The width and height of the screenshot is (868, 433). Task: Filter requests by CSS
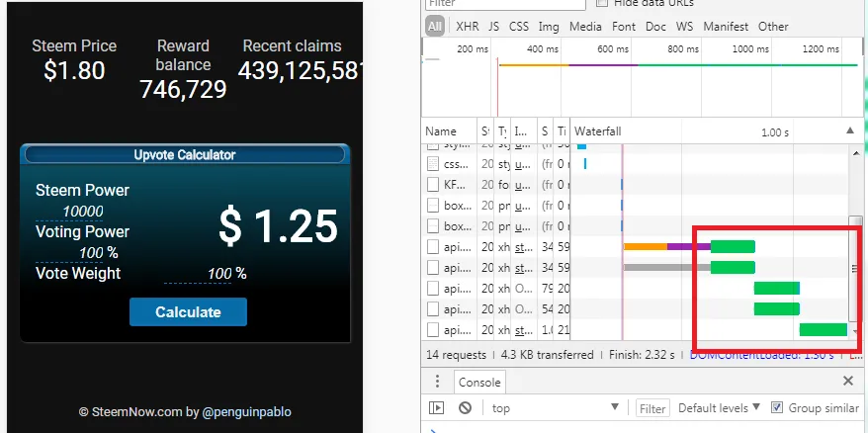click(x=519, y=26)
